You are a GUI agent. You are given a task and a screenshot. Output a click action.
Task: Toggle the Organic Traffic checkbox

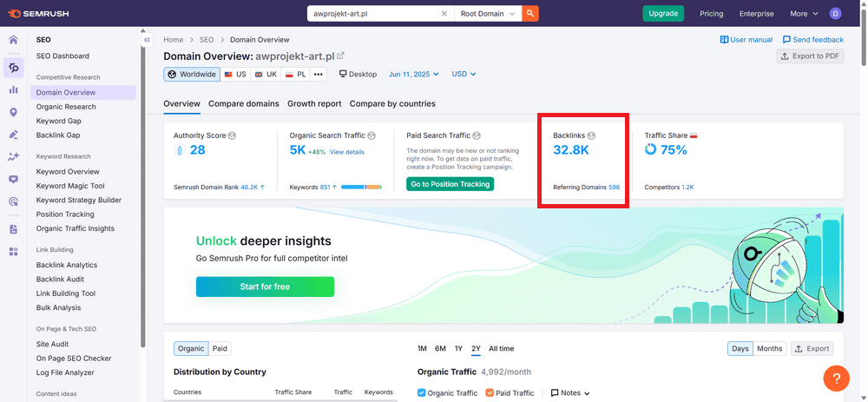coord(421,393)
